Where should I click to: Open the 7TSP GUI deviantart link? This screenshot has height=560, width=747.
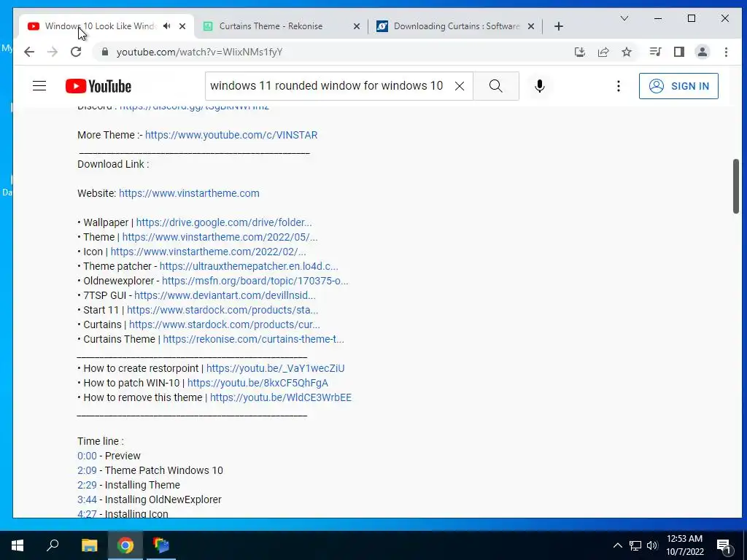pos(225,295)
